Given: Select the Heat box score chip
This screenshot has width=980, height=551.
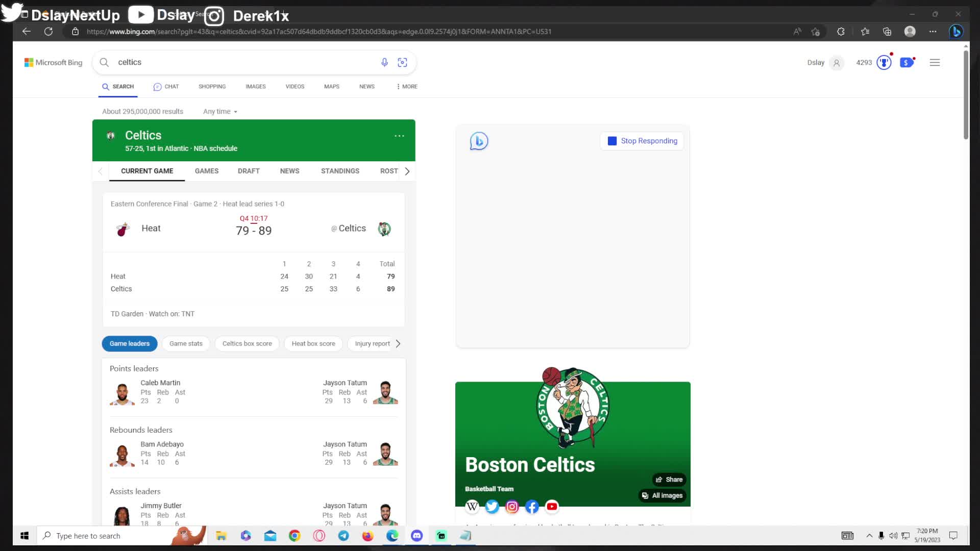Looking at the screenshot, I should tap(313, 344).
